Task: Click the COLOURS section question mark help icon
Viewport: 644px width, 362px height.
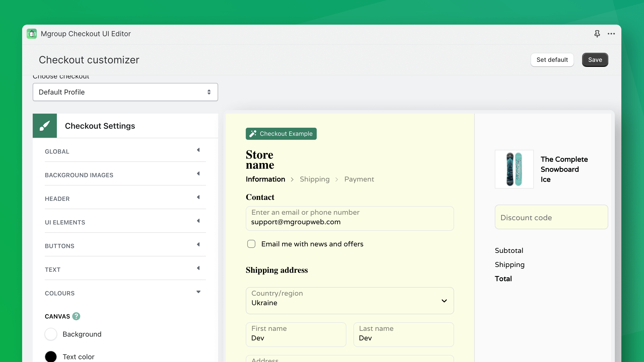Action: point(76,316)
